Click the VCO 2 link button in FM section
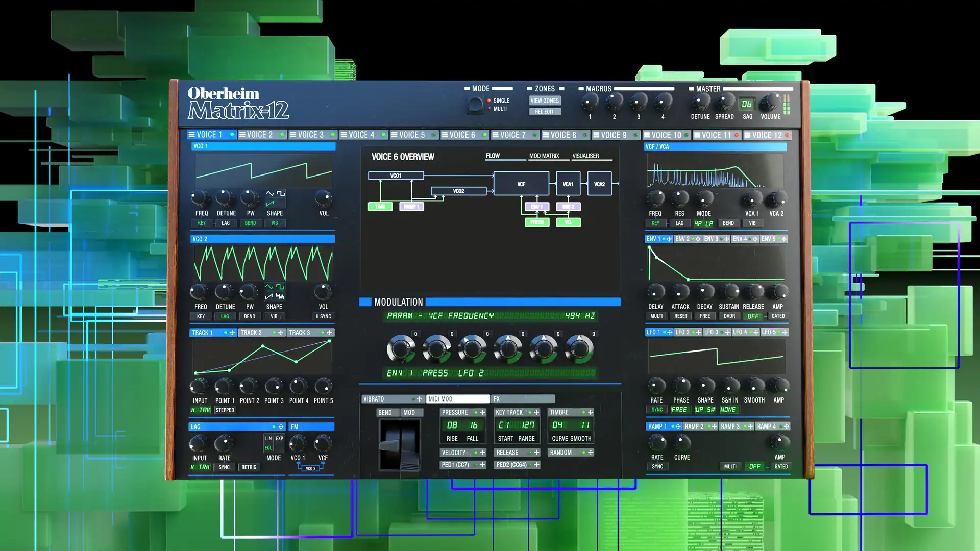Screen dimensions: 980x551 pyautogui.click(x=310, y=468)
